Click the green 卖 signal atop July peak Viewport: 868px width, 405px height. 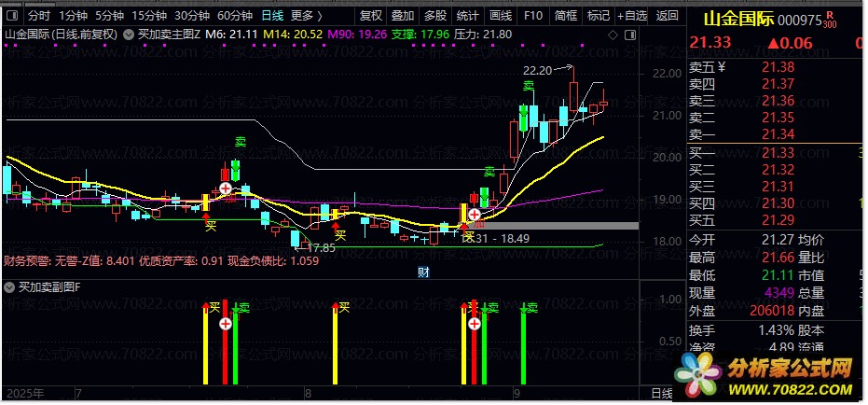[241, 142]
